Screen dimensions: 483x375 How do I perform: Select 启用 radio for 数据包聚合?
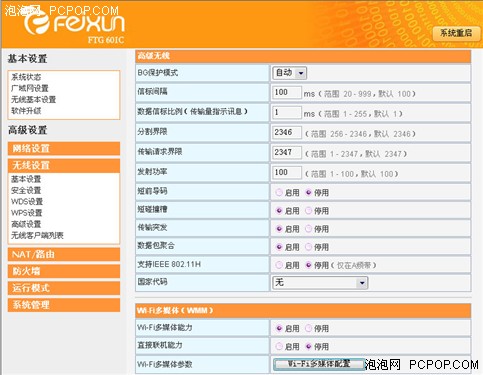[279, 247]
